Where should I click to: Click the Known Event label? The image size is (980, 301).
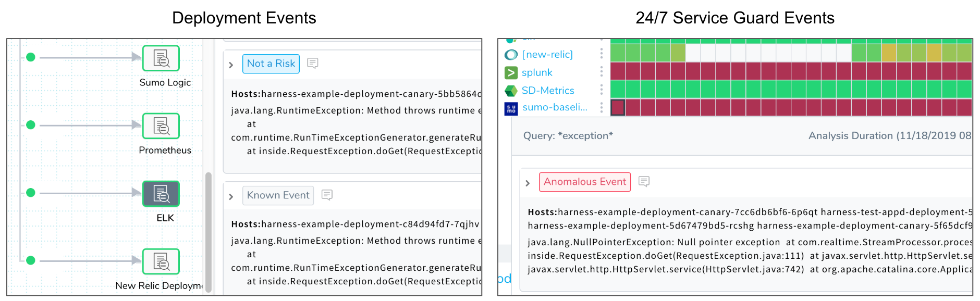(278, 195)
